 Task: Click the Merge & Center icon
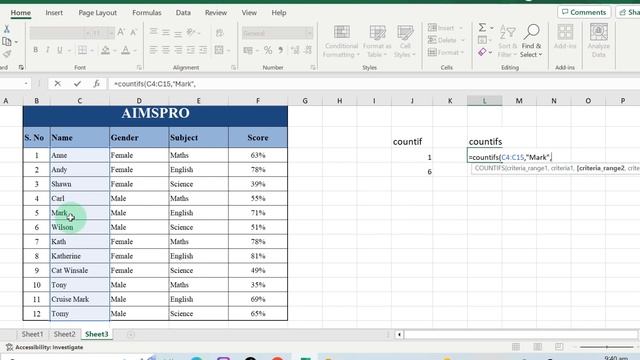pyautogui.click(x=219, y=50)
